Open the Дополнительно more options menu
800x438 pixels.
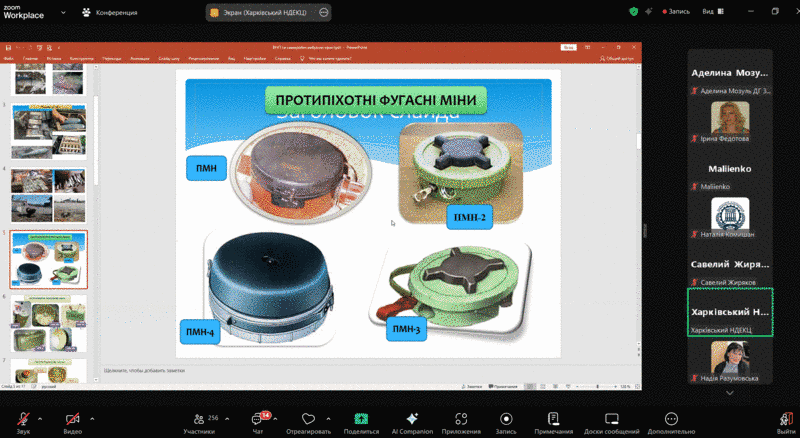pyautogui.click(x=671, y=423)
